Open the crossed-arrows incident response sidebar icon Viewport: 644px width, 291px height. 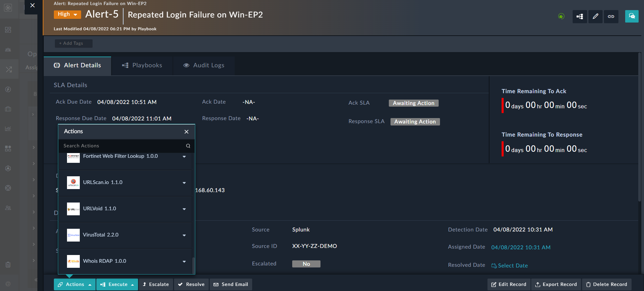pyautogui.click(x=9, y=69)
